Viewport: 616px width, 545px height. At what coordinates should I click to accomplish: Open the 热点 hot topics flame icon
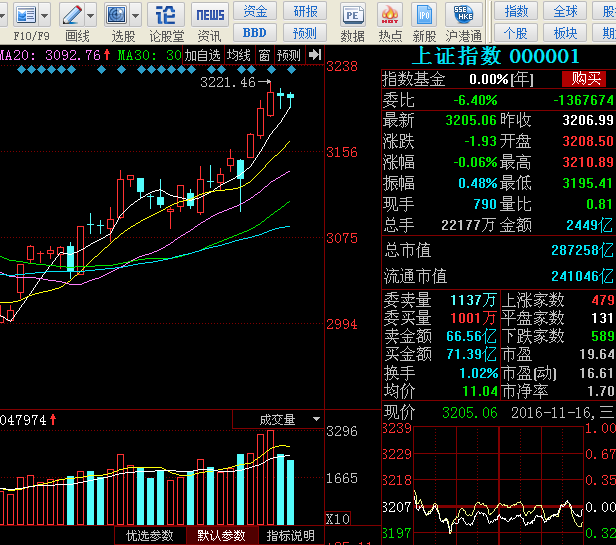tap(390, 15)
